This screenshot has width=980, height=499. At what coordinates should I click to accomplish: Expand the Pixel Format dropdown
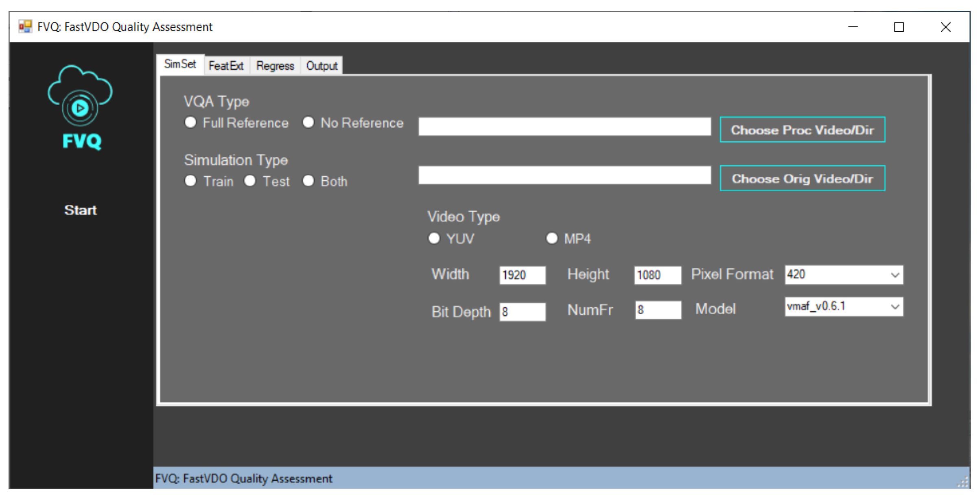(895, 275)
